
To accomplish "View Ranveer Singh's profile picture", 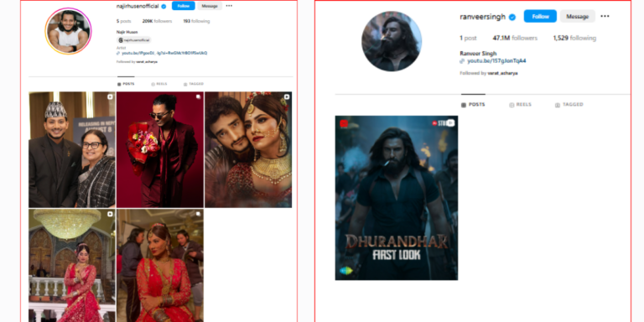I will click(x=392, y=41).
